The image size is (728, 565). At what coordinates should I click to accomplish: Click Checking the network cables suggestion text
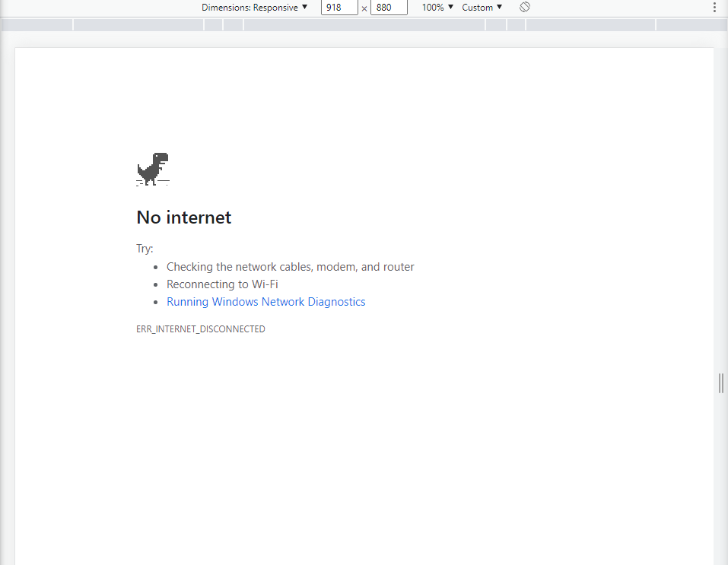(x=290, y=267)
